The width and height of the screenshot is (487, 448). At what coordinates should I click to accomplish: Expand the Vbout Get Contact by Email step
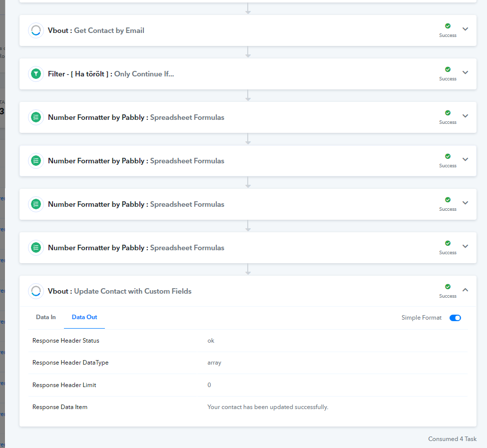coord(465,29)
